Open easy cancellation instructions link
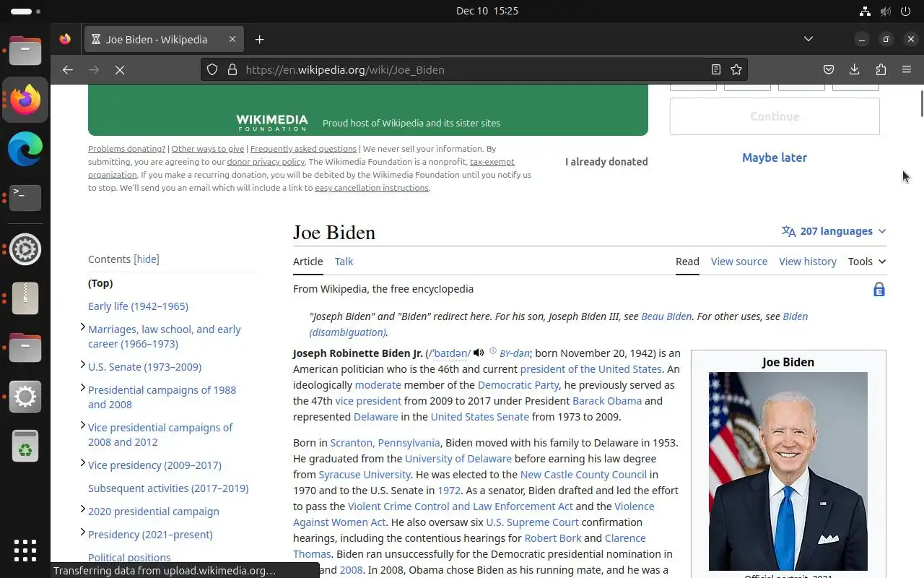Screen dimensions: 924x578 click(x=372, y=188)
